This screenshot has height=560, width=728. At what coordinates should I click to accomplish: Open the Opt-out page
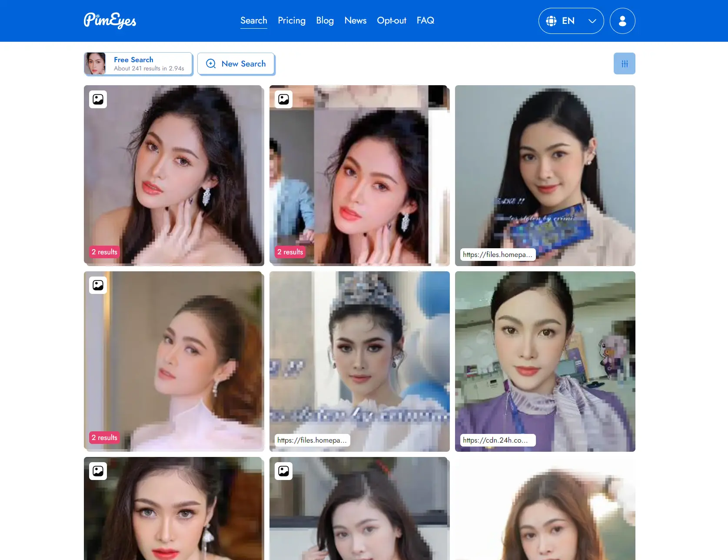pyautogui.click(x=391, y=20)
